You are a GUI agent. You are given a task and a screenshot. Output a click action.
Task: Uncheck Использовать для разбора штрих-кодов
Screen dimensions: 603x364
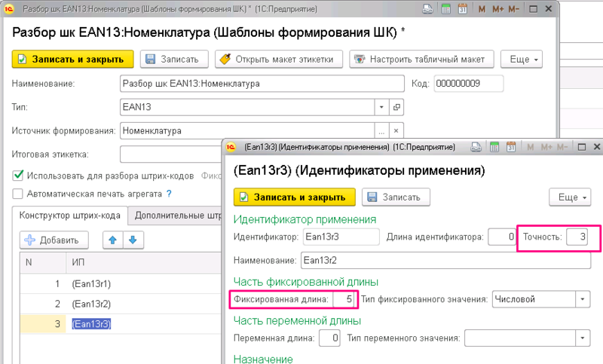(17, 176)
